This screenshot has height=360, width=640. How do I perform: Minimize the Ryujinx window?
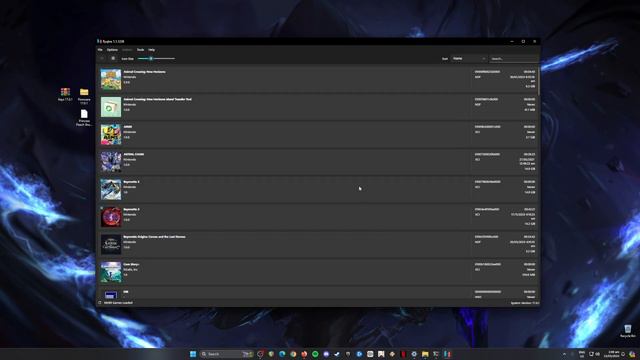coord(512,41)
